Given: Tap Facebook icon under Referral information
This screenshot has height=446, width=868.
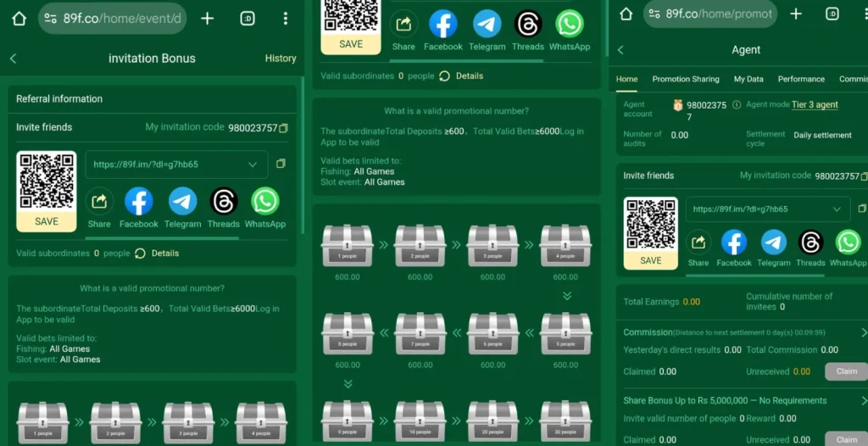Looking at the screenshot, I should (139, 202).
